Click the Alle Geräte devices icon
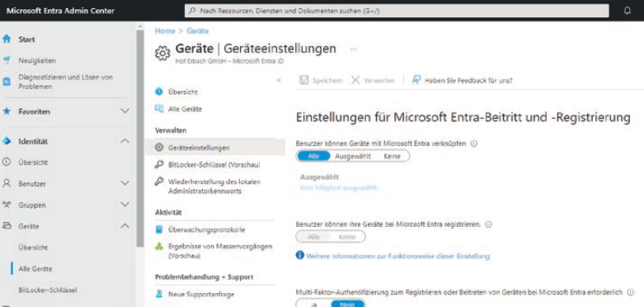644x307 pixels. point(159,109)
